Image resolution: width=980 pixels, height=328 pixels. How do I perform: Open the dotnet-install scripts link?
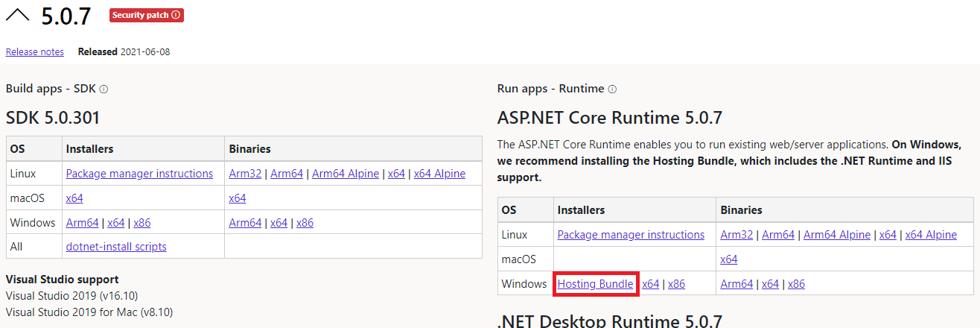click(x=116, y=247)
